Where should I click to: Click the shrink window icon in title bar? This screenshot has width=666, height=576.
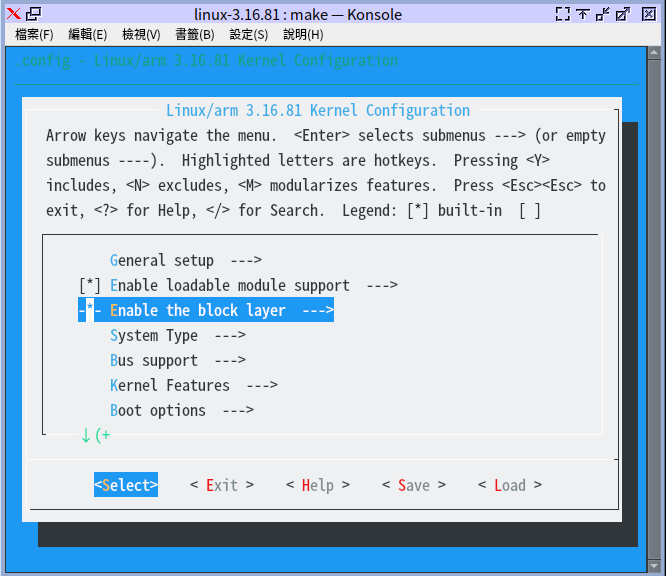[x=603, y=14]
